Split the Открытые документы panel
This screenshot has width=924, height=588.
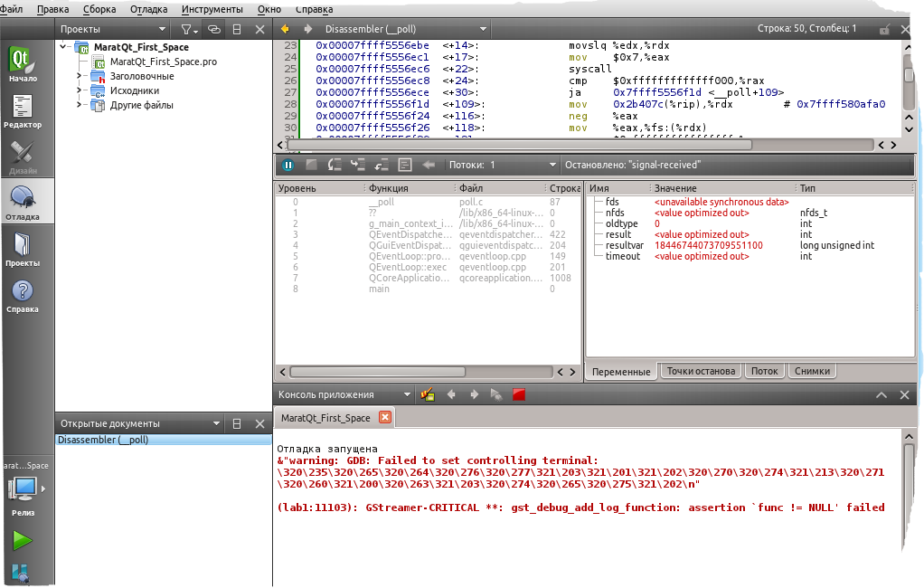pos(237,423)
